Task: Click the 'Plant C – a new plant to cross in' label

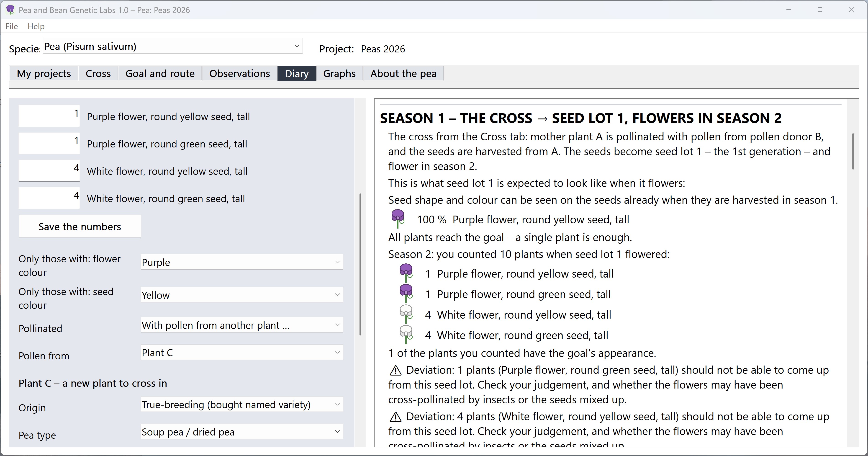Action: pos(93,383)
